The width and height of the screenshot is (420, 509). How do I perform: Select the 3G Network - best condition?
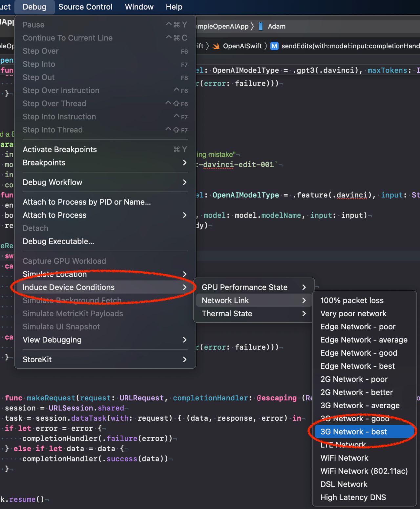coord(353,432)
